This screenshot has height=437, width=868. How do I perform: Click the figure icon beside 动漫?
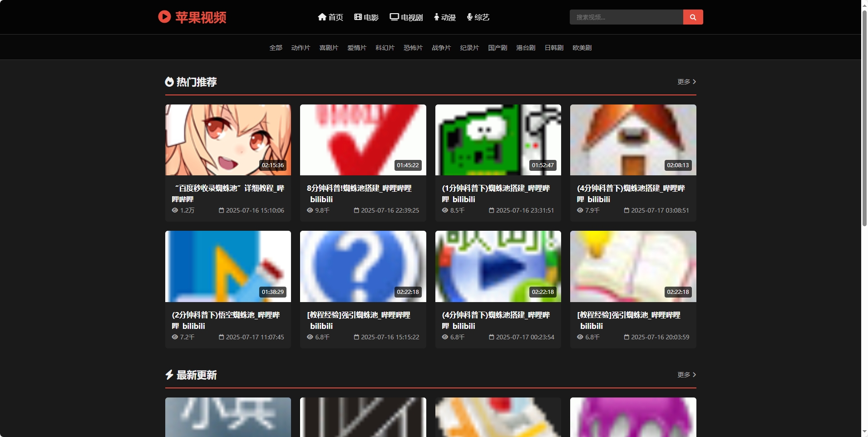[436, 17]
